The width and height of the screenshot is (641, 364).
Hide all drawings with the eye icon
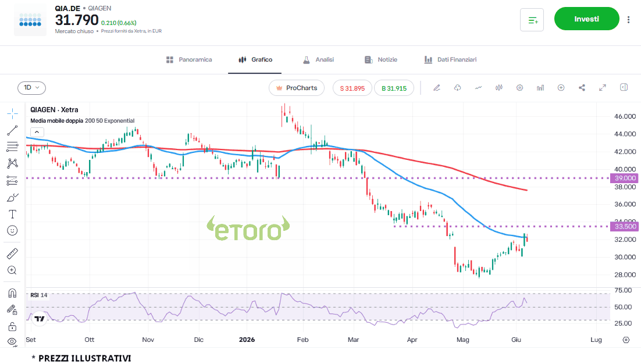(12, 341)
